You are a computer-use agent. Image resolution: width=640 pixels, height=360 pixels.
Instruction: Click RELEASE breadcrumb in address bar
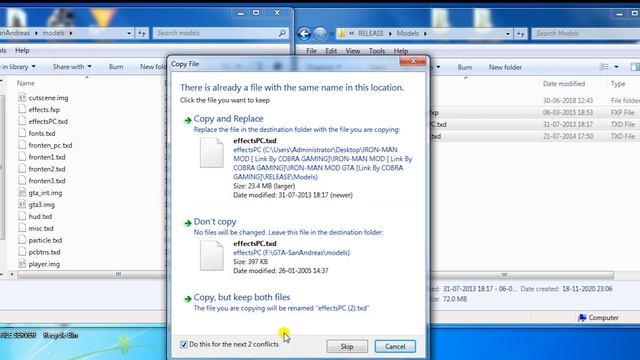tap(371, 33)
